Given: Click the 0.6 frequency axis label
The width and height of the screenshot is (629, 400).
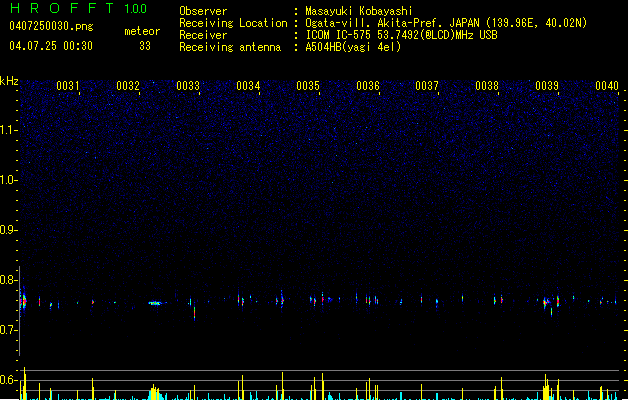Looking at the screenshot, I should coord(8,380).
